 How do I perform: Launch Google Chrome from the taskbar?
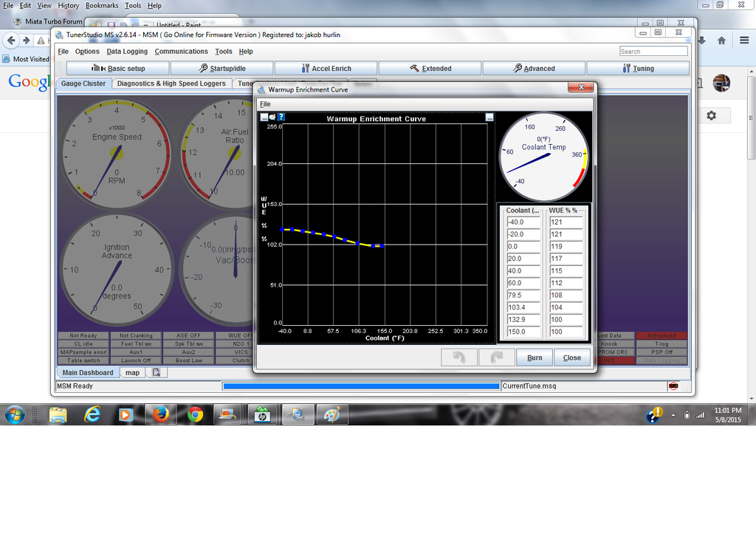[x=195, y=415]
